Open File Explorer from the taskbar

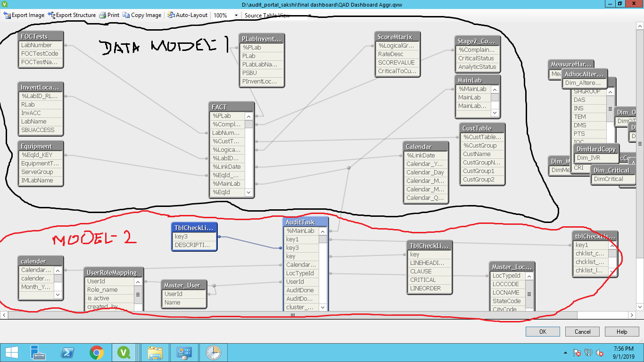pyautogui.click(x=155, y=352)
